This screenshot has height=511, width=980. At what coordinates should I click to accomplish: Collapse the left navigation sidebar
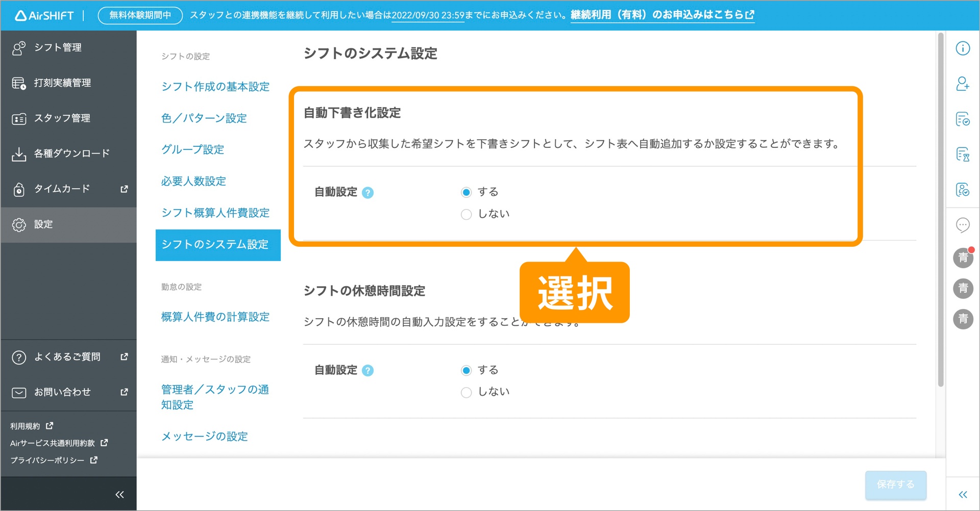coord(119,493)
